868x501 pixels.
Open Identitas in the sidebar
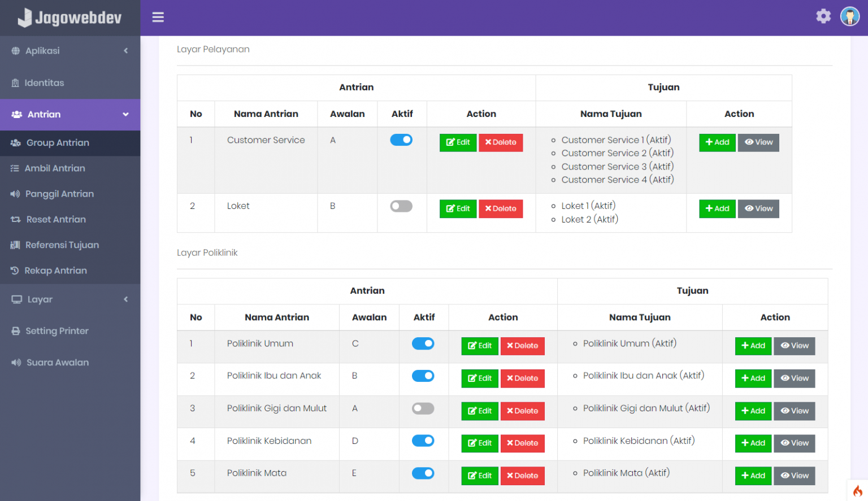click(x=44, y=83)
